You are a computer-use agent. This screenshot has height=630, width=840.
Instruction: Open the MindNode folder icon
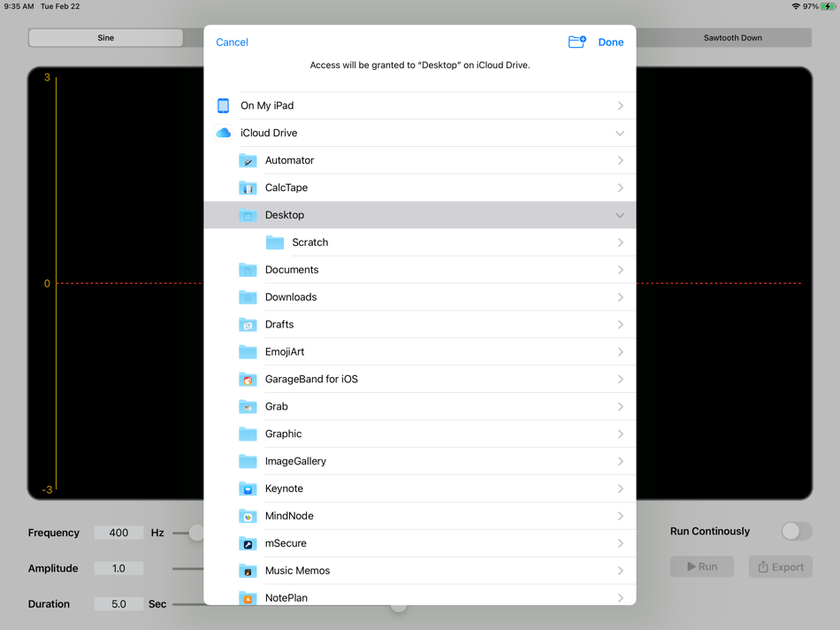coord(248,516)
